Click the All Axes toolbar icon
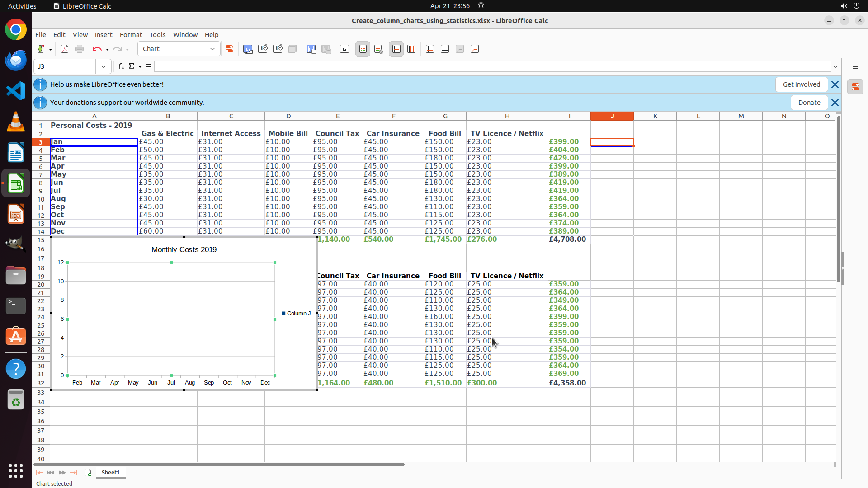Image resolution: width=868 pixels, height=488 pixels. click(475, 49)
